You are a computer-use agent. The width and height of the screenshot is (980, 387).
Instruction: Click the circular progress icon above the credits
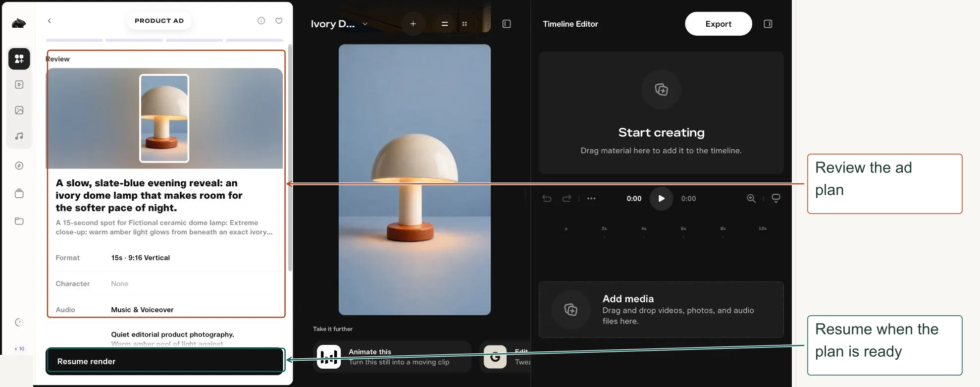[19, 323]
